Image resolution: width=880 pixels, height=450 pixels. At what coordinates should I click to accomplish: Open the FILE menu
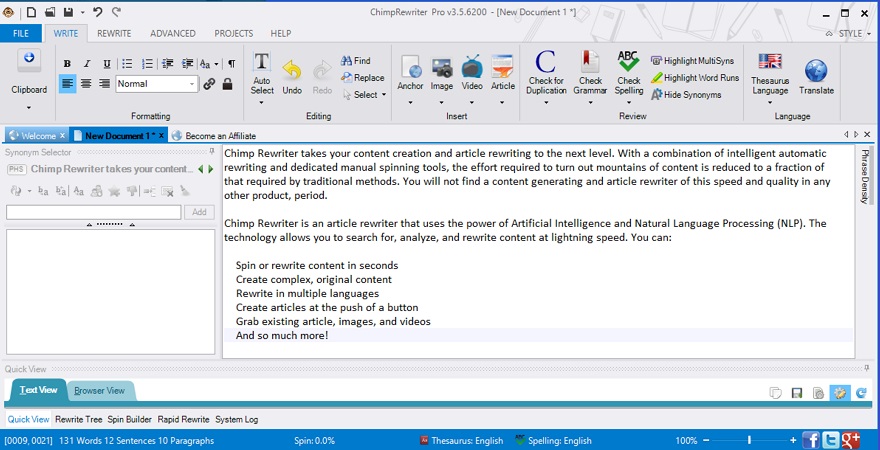[x=21, y=33]
